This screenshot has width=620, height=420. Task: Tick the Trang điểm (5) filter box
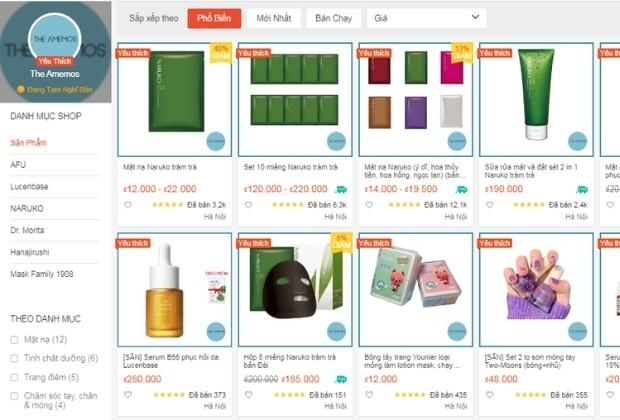(14, 377)
